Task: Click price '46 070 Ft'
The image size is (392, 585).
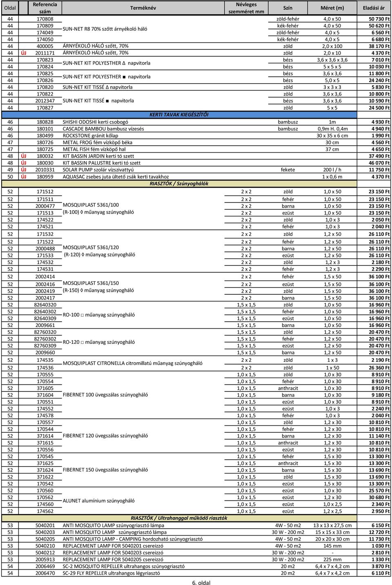Action: pos(379,163)
